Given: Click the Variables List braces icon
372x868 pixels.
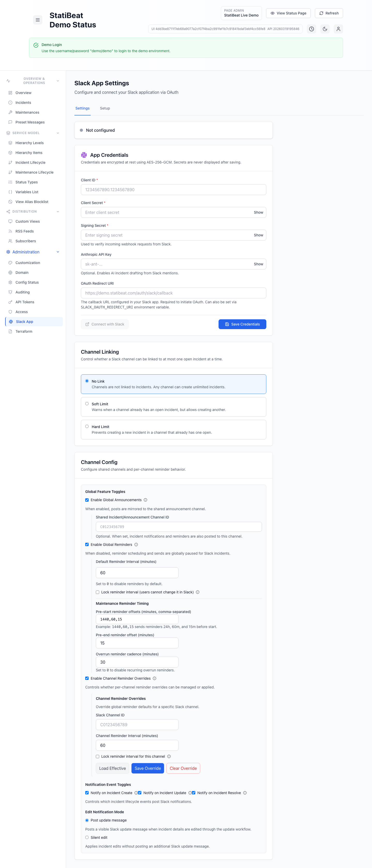Looking at the screenshot, I should pos(10,192).
